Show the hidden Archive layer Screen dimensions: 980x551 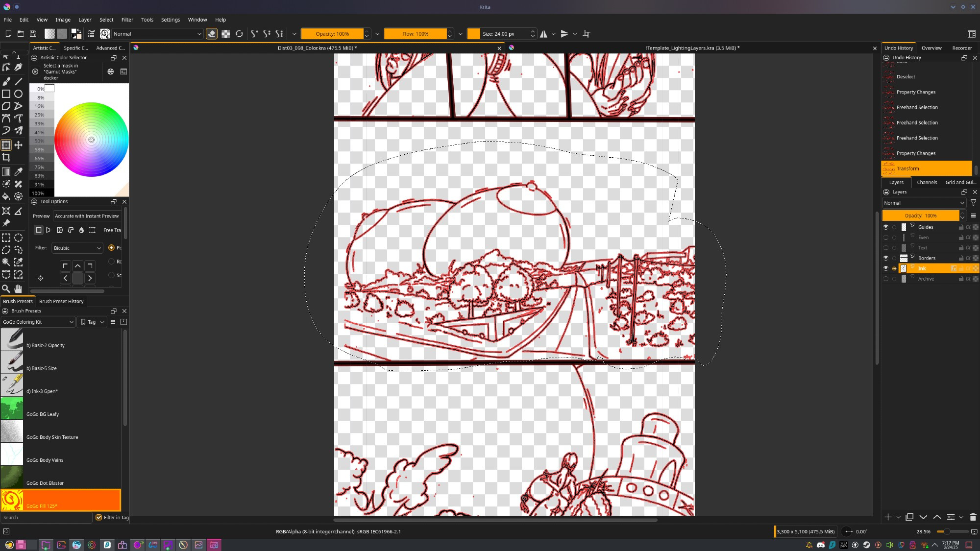coord(885,279)
